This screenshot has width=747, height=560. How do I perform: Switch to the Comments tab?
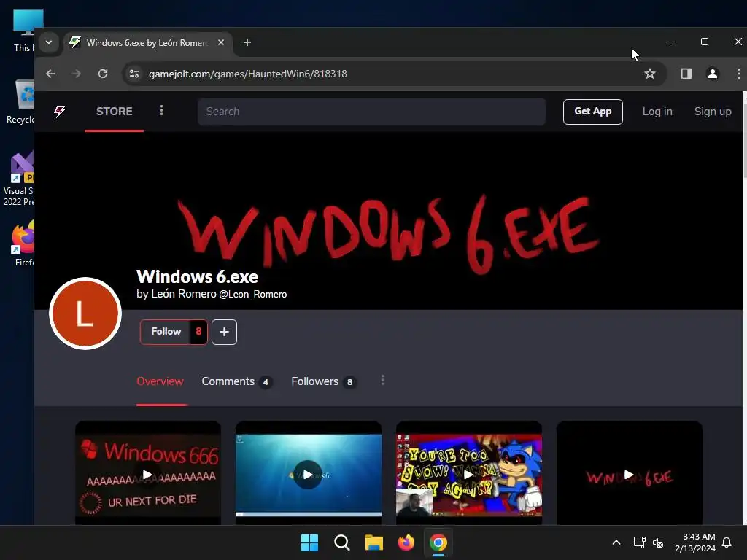point(237,381)
